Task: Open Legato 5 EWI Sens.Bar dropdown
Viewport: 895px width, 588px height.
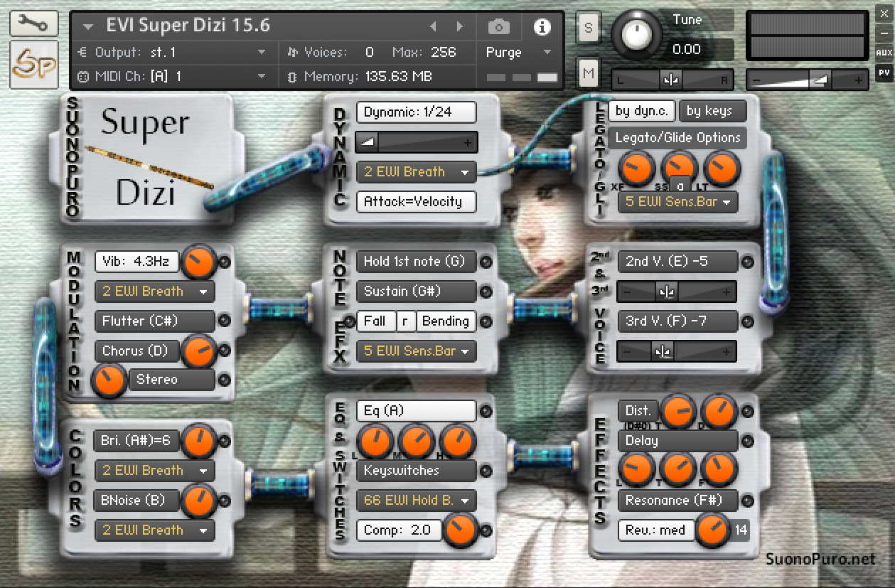Action: tap(677, 202)
